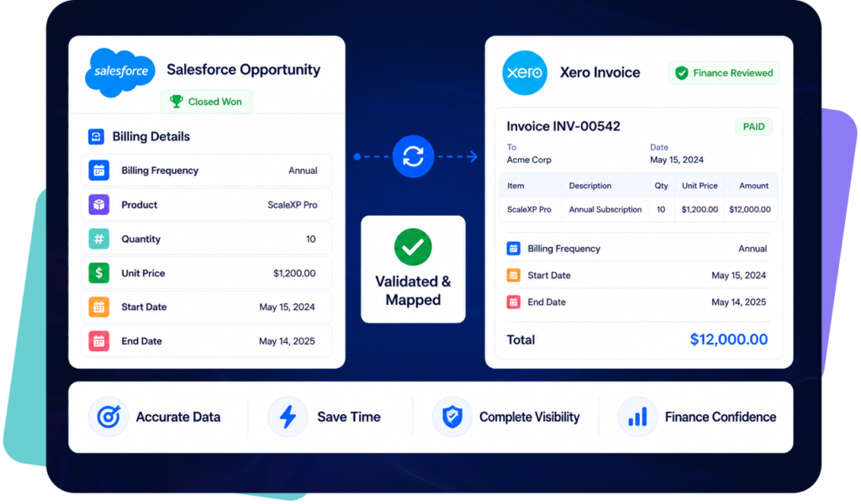Click the Item column header

[x=515, y=186]
